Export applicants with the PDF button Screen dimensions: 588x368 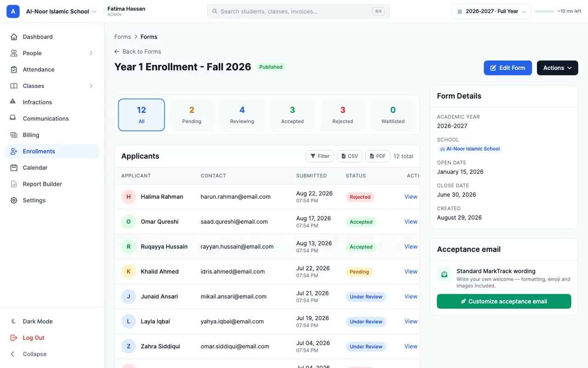378,156
